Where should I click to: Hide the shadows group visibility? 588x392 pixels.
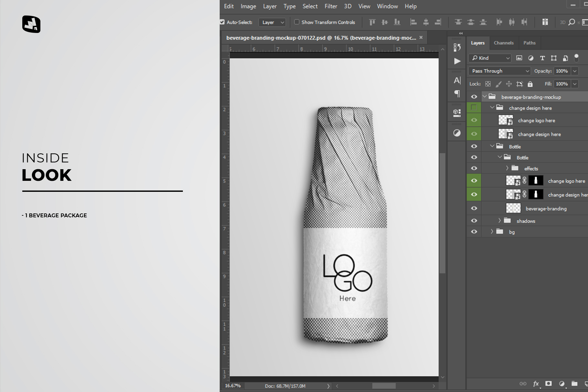[x=474, y=221]
